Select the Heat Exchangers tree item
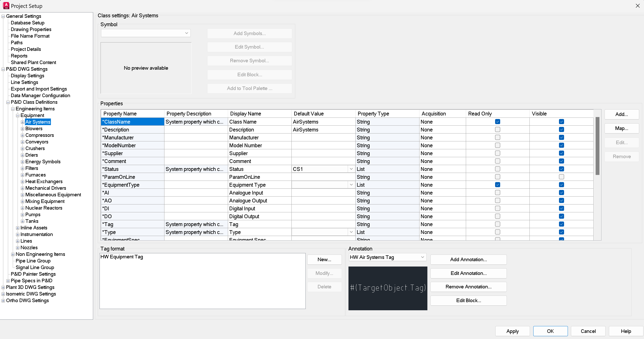The width and height of the screenshot is (644, 339). tap(44, 181)
